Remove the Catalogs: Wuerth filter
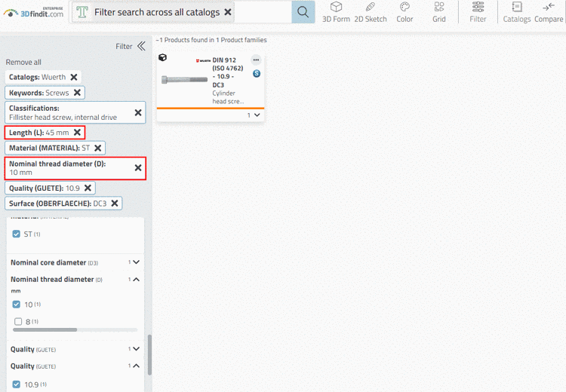 tap(74, 77)
